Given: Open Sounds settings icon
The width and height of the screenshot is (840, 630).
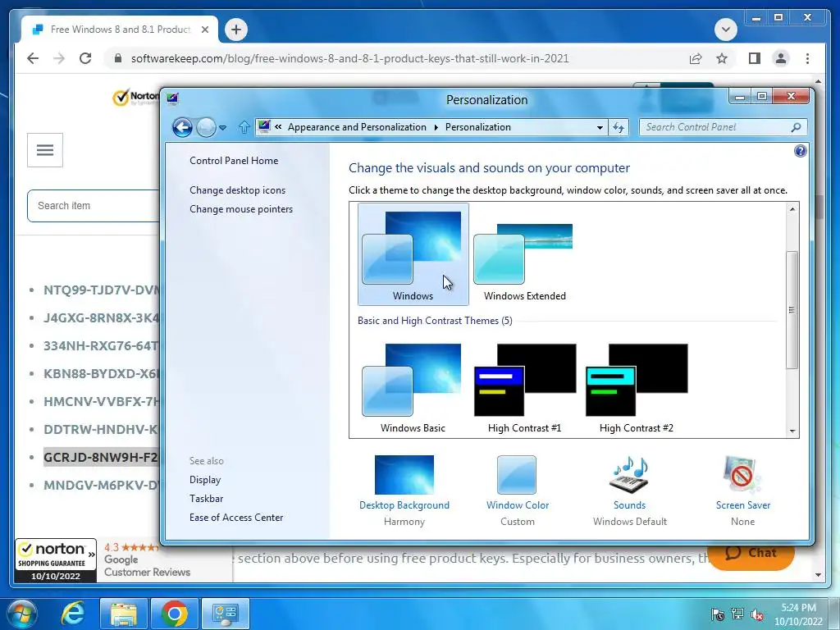Looking at the screenshot, I should pyautogui.click(x=629, y=475).
